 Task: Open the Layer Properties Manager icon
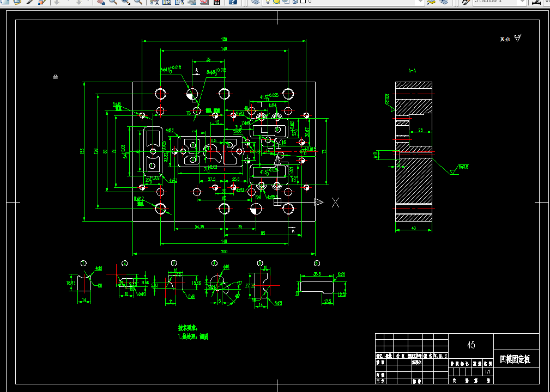point(255,2)
